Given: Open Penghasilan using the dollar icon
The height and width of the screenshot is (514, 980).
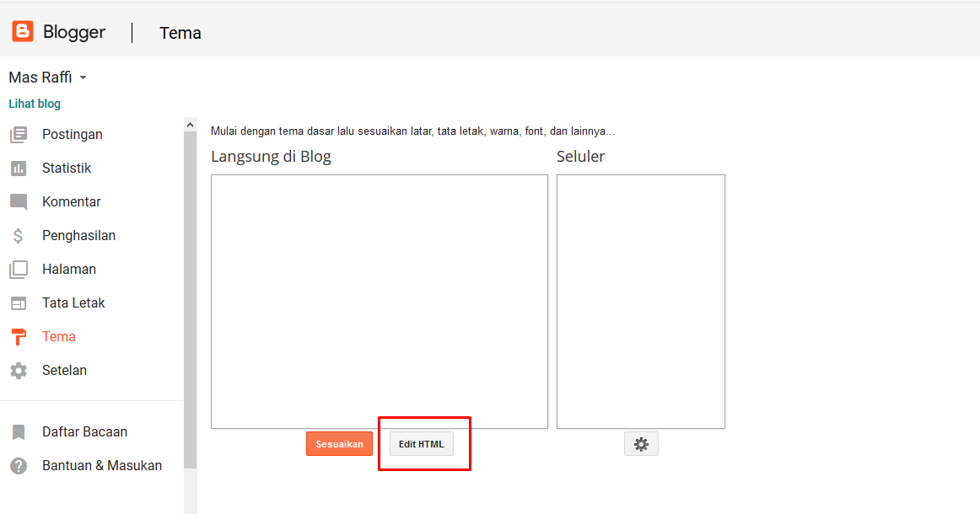Looking at the screenshot, I should pyautogui.click(x=20, y=235).
